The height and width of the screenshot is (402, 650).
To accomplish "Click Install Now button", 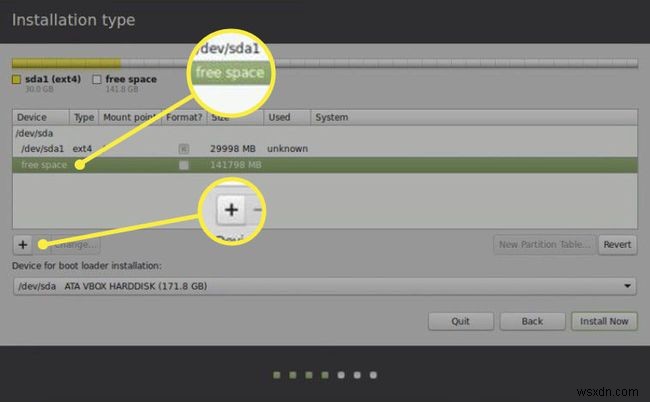I will click(604, 321).
